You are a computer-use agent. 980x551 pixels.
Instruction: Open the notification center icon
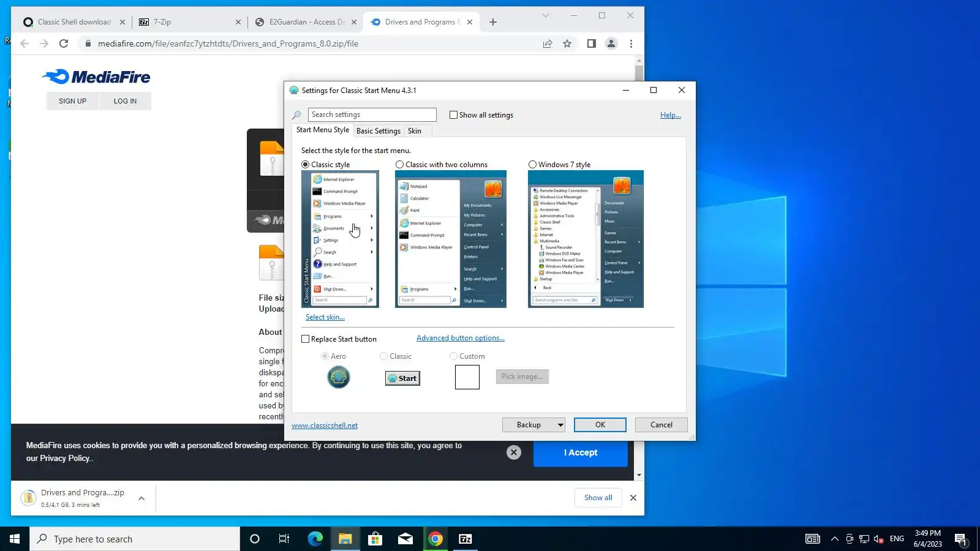[960, 539]
